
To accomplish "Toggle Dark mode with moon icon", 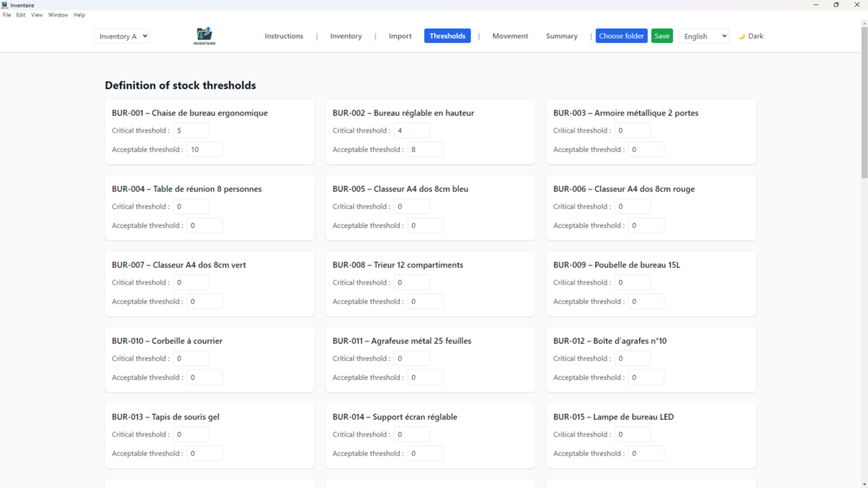I will pyautogui.click(x=751, y=36).
